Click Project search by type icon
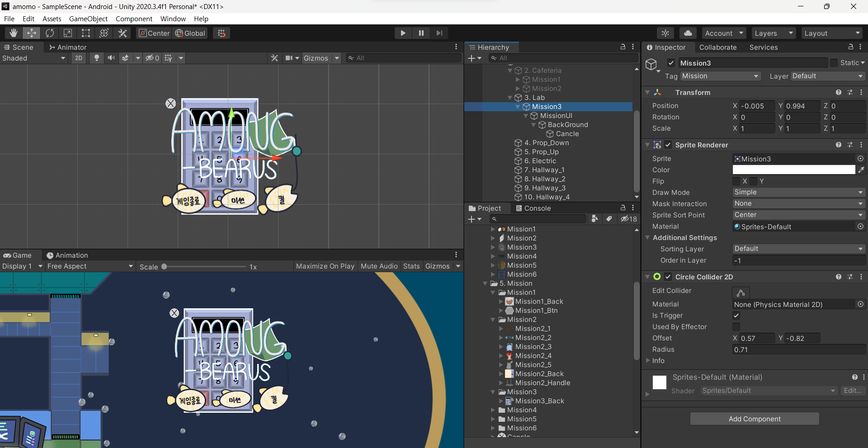 click(x=595, y=219)
